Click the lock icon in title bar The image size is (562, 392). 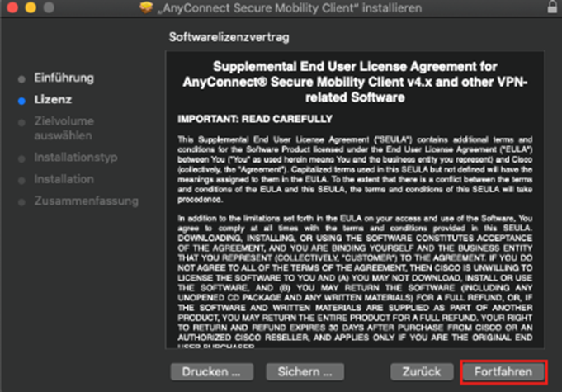(550, 7)
